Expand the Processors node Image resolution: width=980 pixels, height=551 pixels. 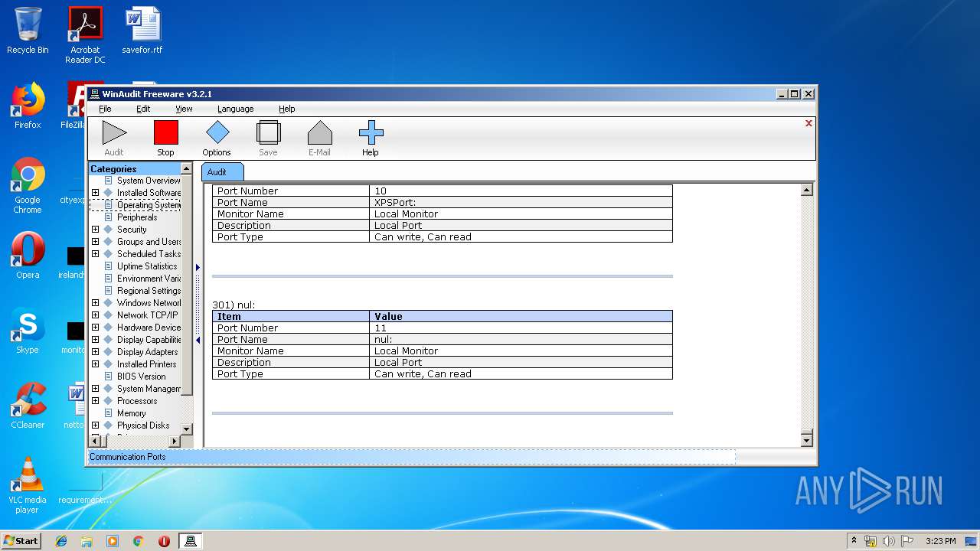(95, 401)
